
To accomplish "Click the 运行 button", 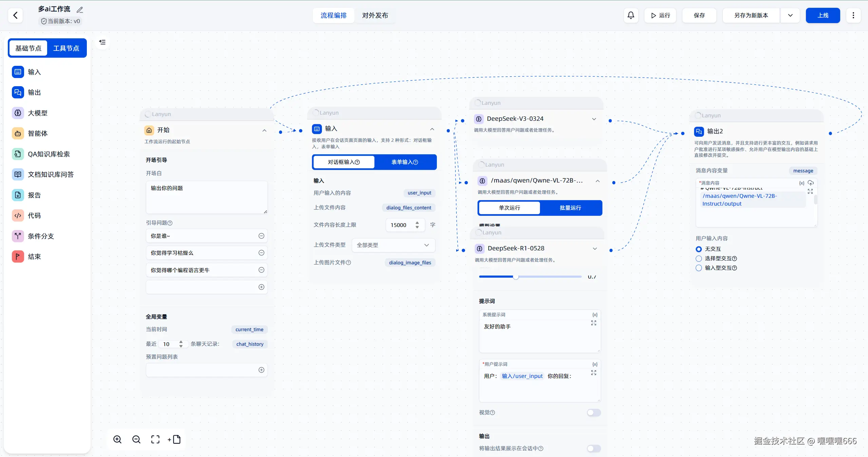I will [660, 15].
